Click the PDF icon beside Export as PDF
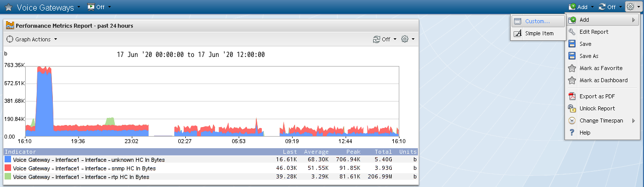The width and height of the screenshot is (644, 187). point(571,96)
